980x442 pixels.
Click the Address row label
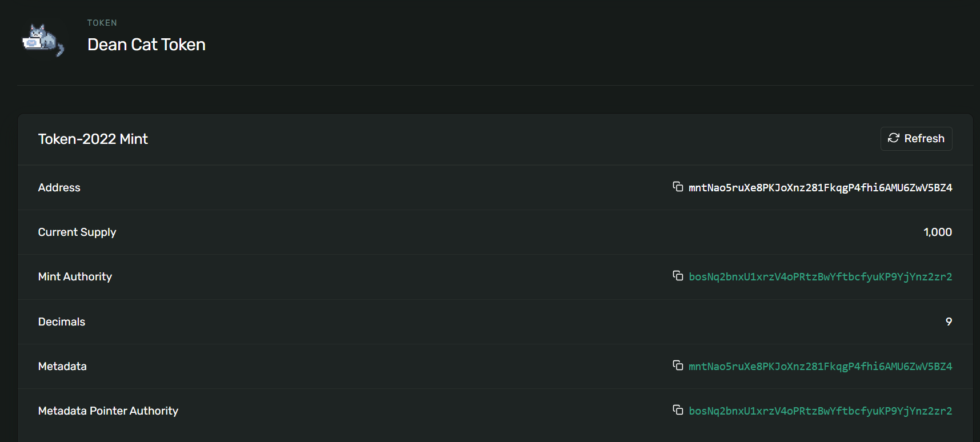(59, 188)
